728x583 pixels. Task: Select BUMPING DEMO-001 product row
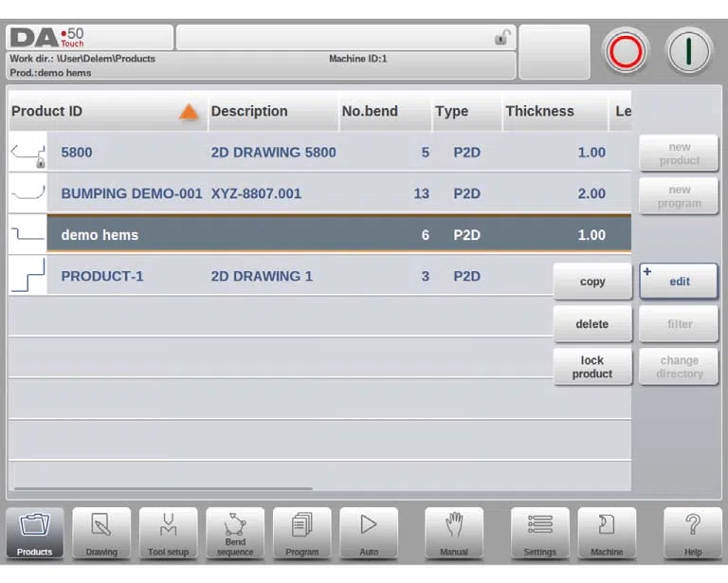tap(319, 193)
